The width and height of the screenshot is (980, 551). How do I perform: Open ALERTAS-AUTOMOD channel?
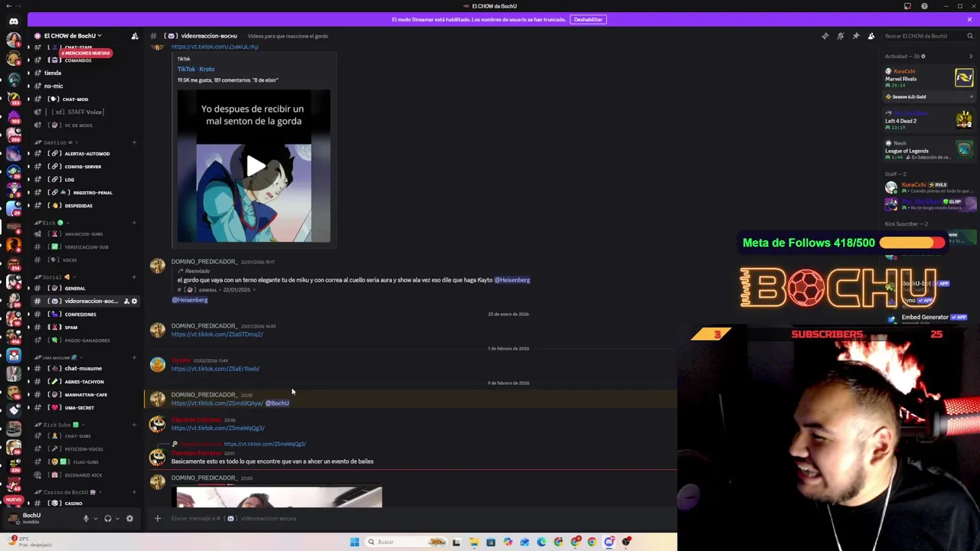coord(84,154)
